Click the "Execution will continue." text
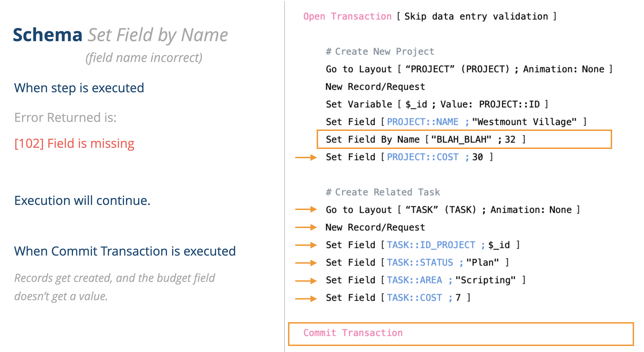Image resolution: width=644 pixels, height=352 pixels. pyautogui.click(x=82, y=201)
